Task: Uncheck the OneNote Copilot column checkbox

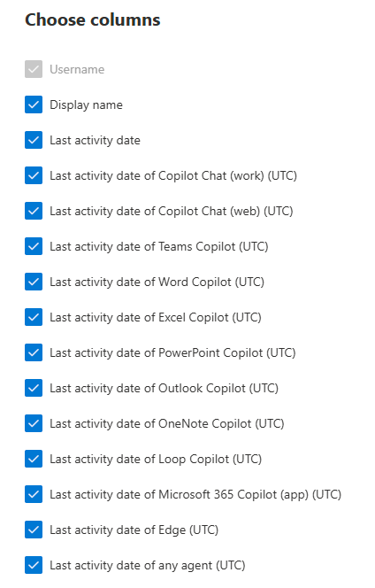Action: [34, 423]
